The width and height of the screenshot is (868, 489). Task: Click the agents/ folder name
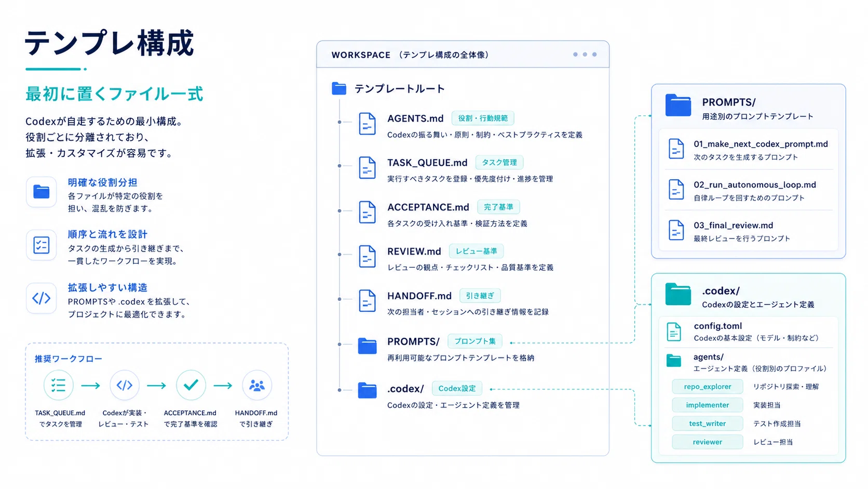click(x=709, y=357)
